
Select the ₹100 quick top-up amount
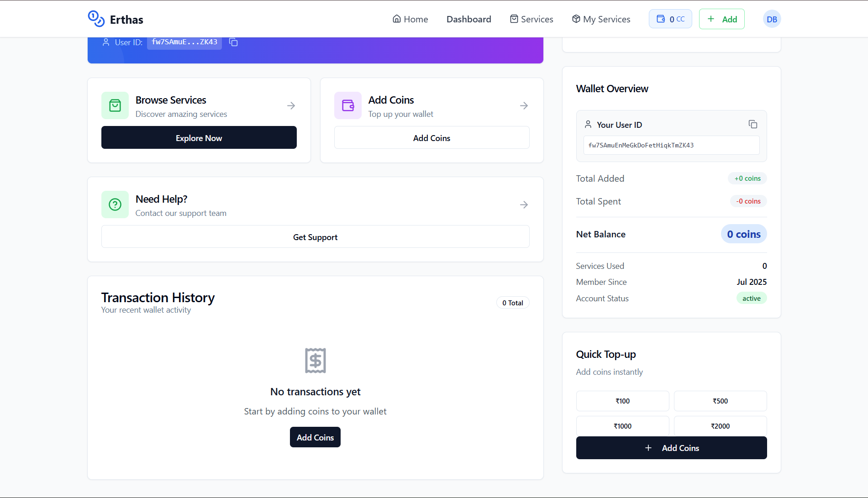623,401
